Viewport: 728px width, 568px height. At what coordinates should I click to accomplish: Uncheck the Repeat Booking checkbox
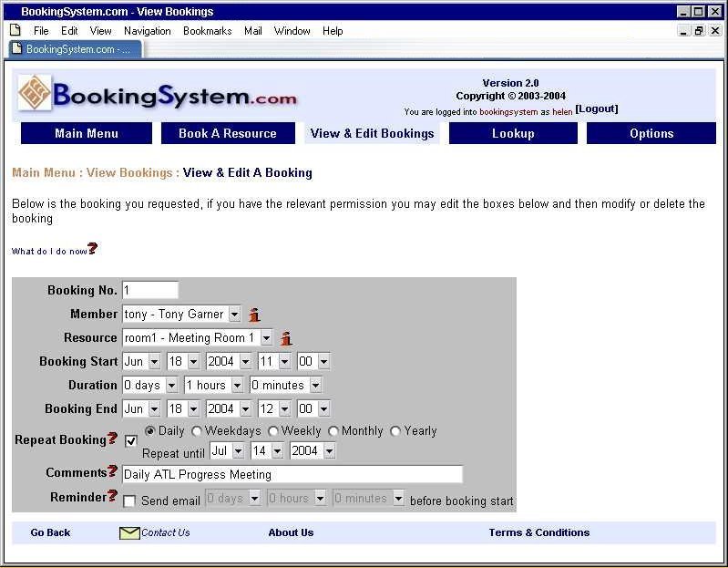(x=131, y=440)
